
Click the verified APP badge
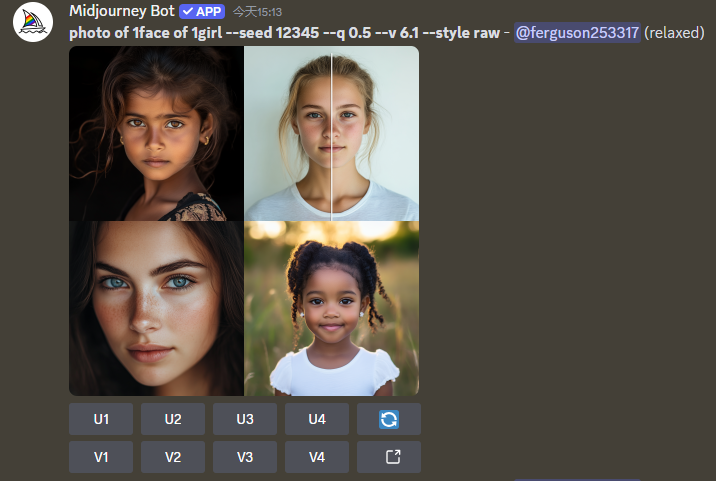(202, 12)
